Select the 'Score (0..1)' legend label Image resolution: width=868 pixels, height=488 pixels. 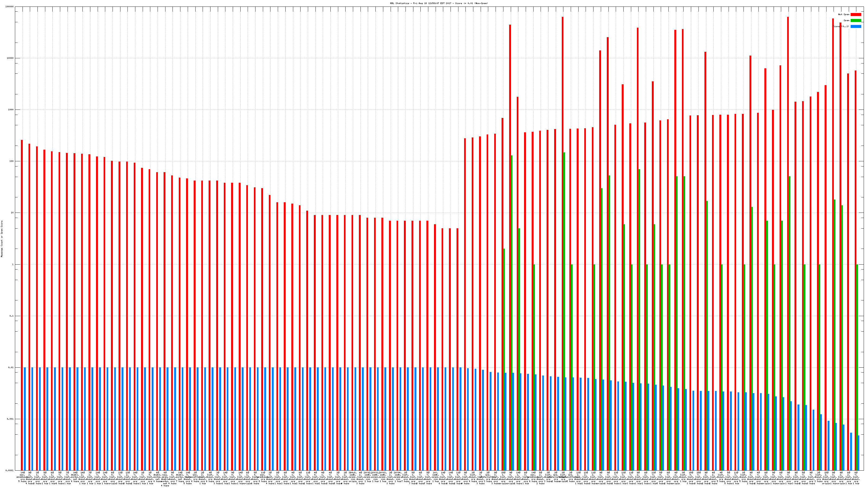(x=841, y=26)
